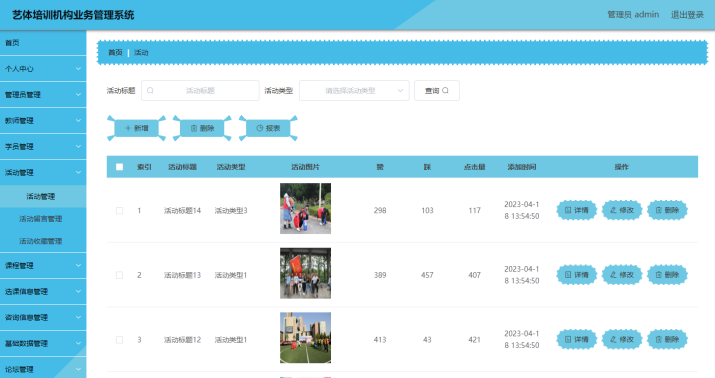Click value 298 in 赞 column
The image size is (715, 378).
click(380, 211)
